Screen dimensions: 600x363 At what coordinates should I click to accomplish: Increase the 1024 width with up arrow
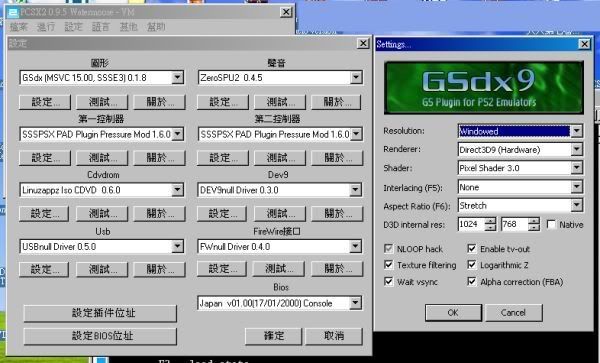[x=490, y=221]
